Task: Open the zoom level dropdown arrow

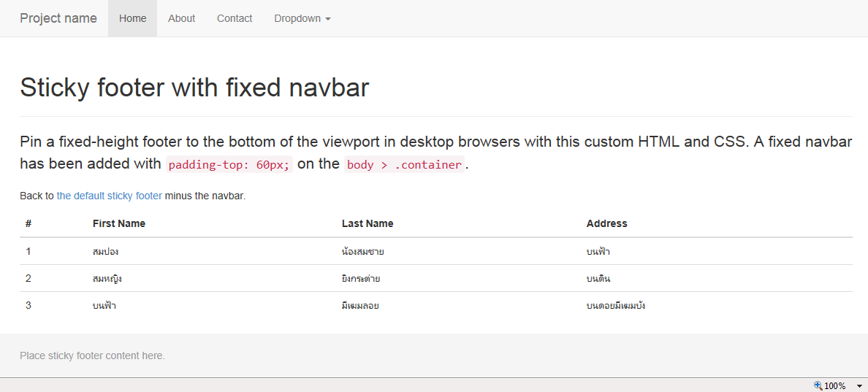Action: click(x=858, y=386)
